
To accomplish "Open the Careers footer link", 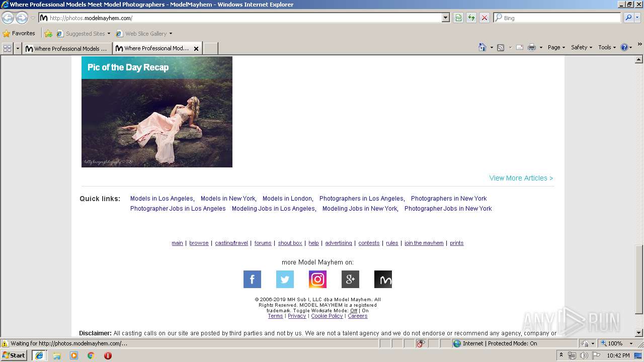I will click(358, 316).
